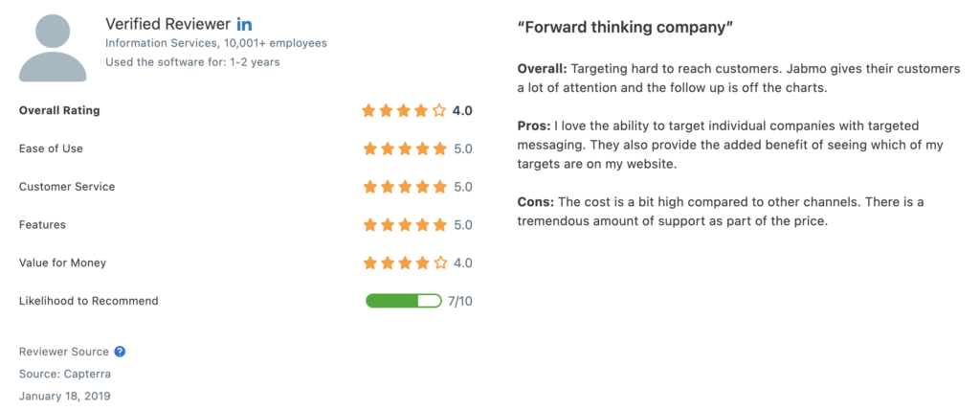Click the January 18, 2019 review date
Image resolution: width=980 pixels, height=411 pixels.
click(65, 396)
